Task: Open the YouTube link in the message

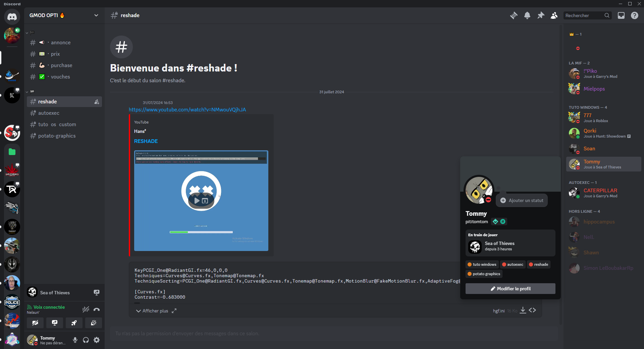Action: [x=187, y=110]
